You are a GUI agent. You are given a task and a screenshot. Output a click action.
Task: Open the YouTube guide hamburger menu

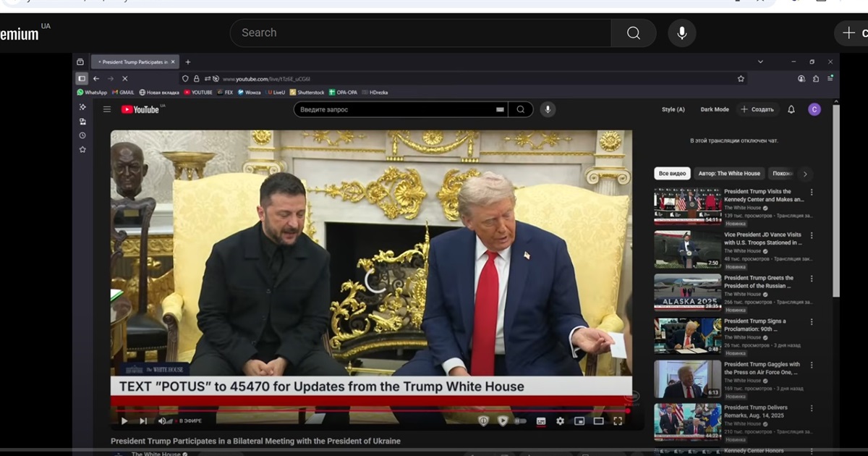coord(107,109)
